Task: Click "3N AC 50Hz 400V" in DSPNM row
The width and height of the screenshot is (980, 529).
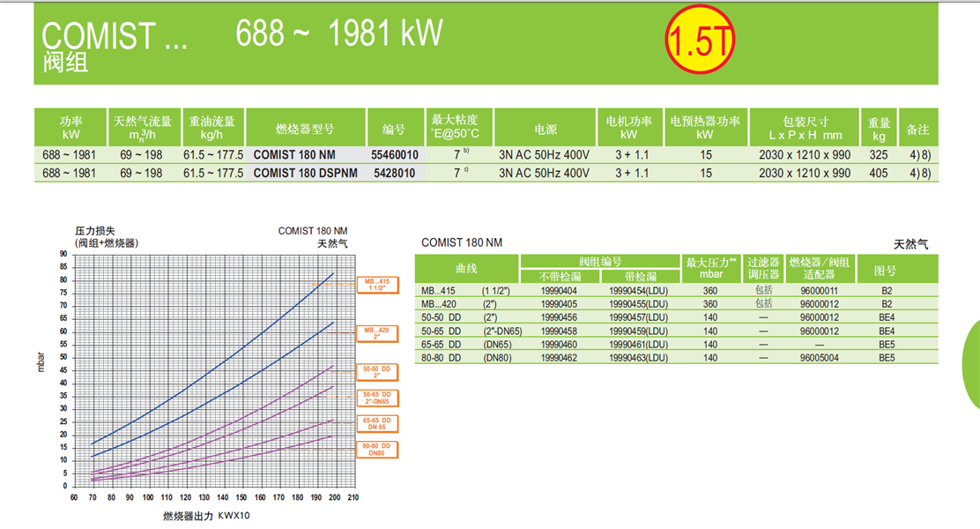Action: click(x=545, y=173)
